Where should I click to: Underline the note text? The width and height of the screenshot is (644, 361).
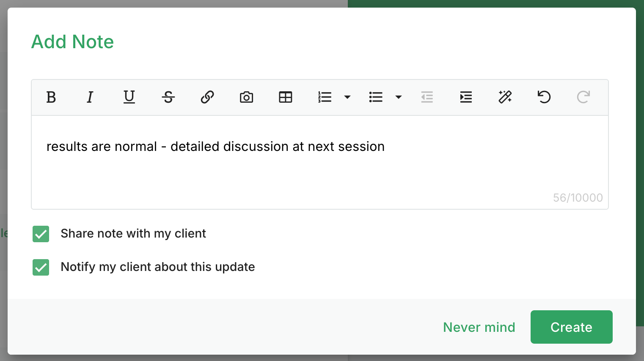tap(129, 97)
